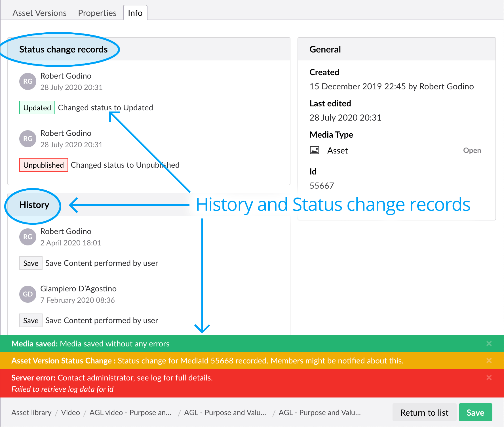Open the Asset media type link
The width and height of the screenshot is (504, 427).
pyautogui.click(x=472, y=150)
